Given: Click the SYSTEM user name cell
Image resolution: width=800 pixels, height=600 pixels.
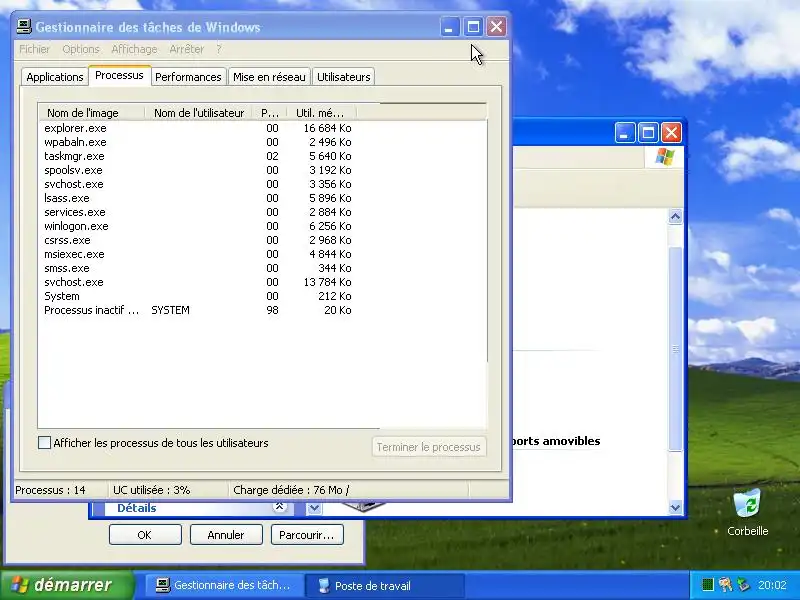Looking at the screenshot, I should click(x=170, y=310).
